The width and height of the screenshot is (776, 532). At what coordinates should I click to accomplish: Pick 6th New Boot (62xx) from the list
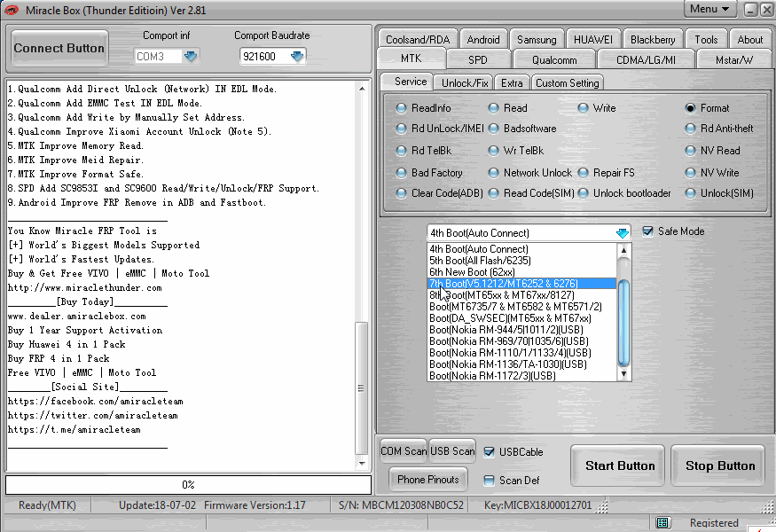[522, 271]
